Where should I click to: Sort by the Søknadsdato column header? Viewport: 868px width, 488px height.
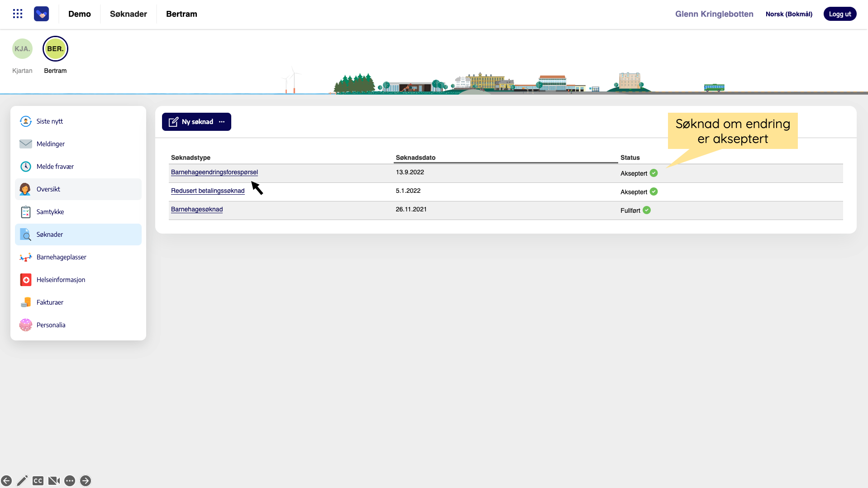coord(415,158)
